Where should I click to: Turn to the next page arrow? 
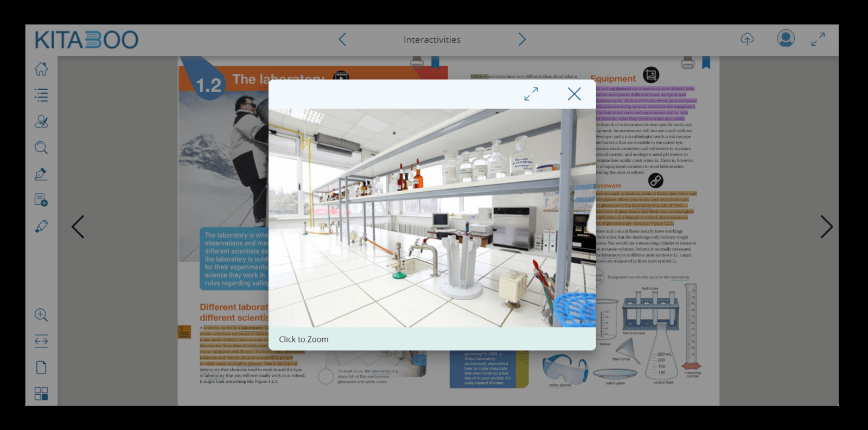826,227
